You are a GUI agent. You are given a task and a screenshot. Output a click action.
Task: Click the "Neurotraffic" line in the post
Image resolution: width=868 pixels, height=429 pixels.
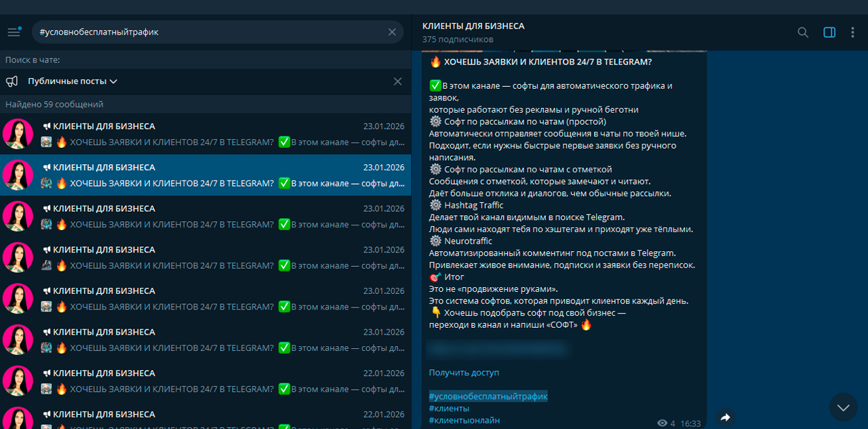[468, 241]
